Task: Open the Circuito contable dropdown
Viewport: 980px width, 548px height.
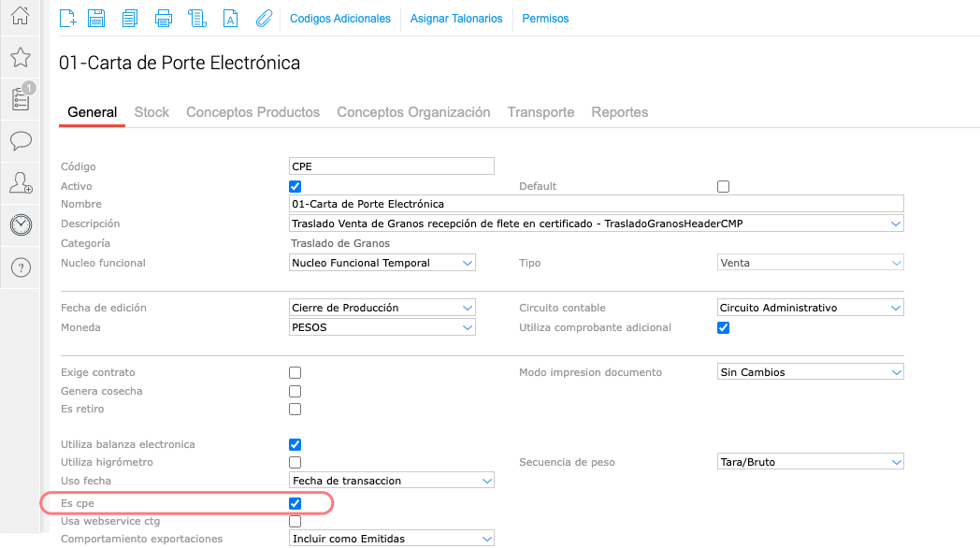Action: (810, 308)
